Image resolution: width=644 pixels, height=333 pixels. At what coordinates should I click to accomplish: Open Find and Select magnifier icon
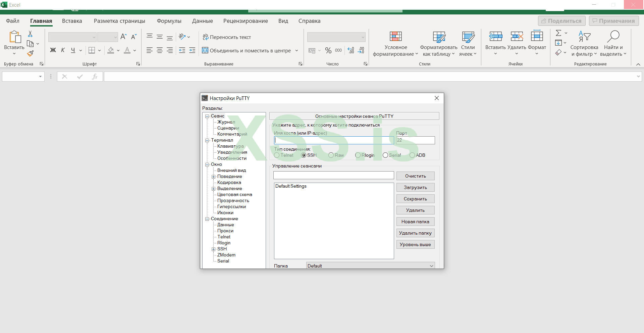click(613, 37)
